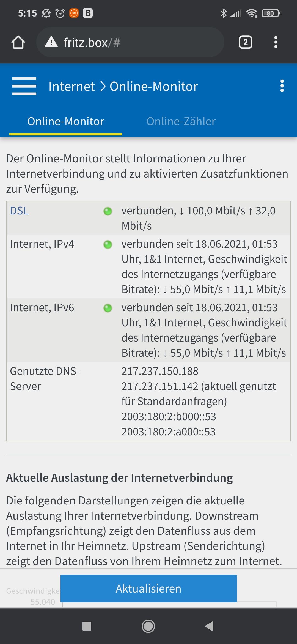
Task: Tap the browser home icon
Action: pyautogui.click(x=18, y=42)
